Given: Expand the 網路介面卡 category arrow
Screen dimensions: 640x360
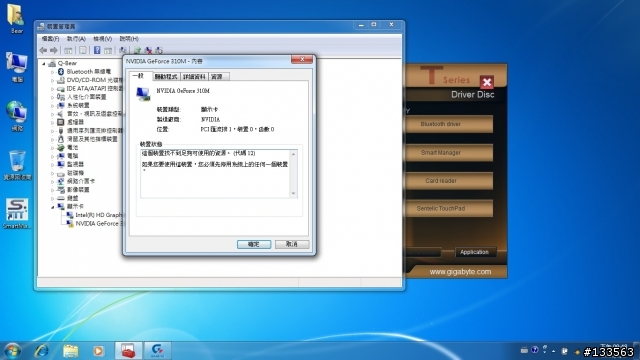Looking at the screenshot, I should click(52, 181).
